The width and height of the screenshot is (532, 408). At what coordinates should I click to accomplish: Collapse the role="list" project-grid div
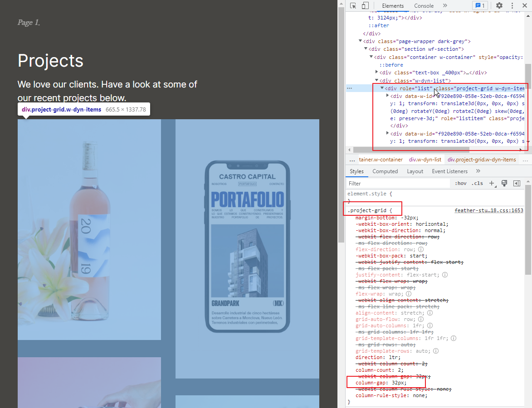click(x=382, y=88)
